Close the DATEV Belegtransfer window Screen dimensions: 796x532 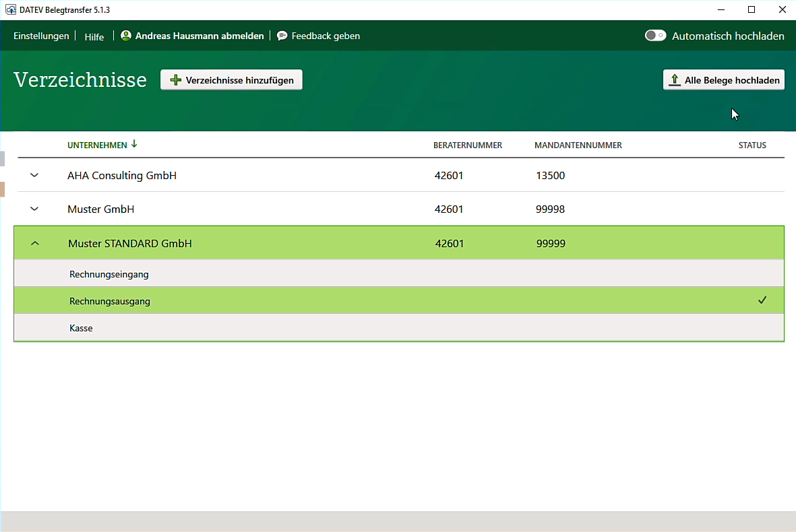tap(783, 9)
